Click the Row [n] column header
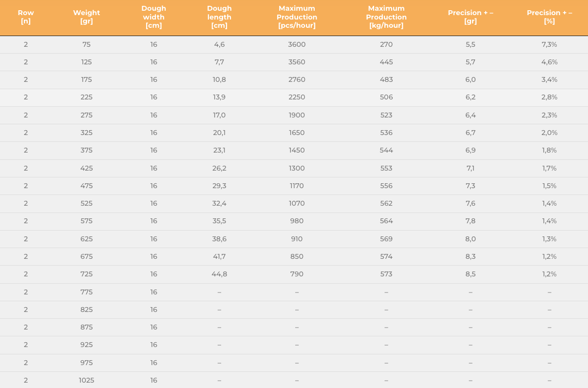588x388 pixels. coord(26,17)
